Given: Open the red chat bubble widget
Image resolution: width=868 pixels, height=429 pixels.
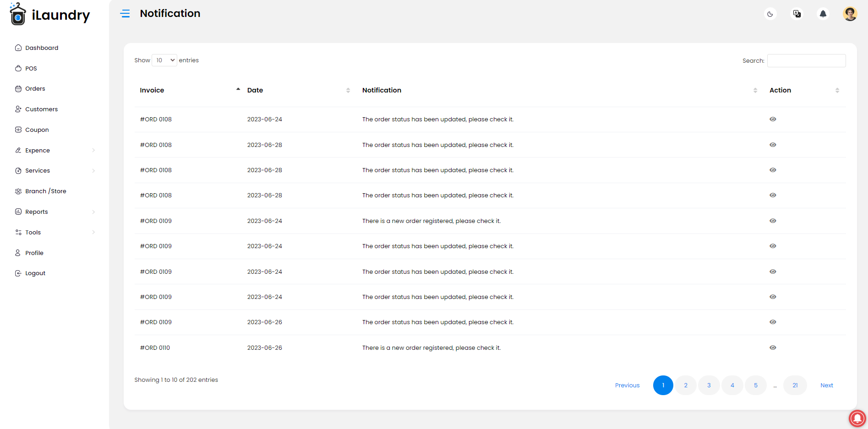Looking at the screenshot, I should pos(857,418).
